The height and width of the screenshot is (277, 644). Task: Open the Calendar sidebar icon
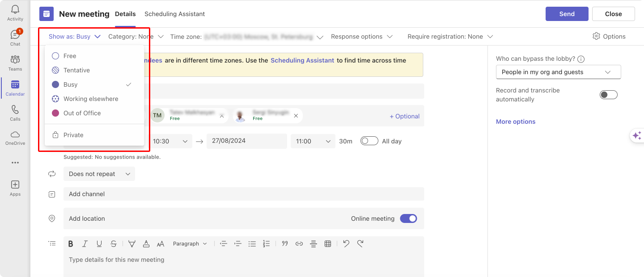click(15, 84)
